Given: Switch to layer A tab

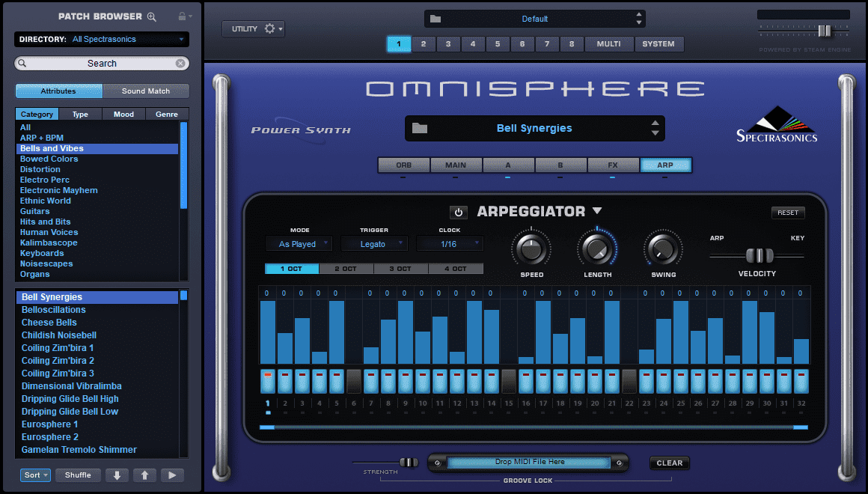Looking at the screenshot, I should click(508, 165).
